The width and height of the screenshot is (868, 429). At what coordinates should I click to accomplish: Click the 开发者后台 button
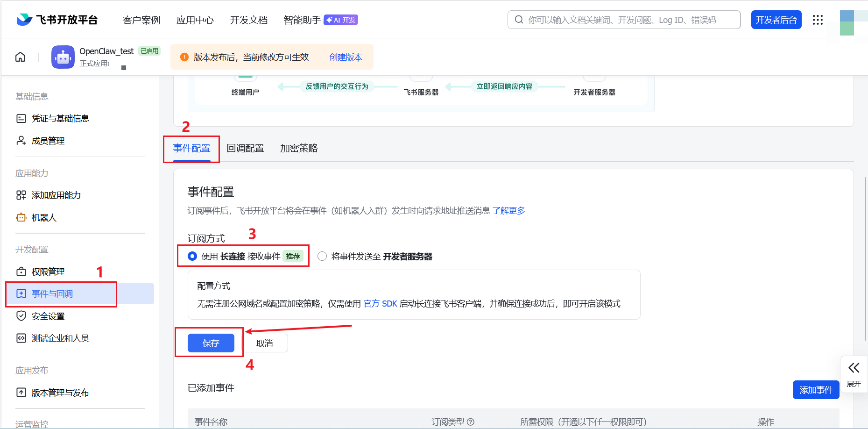[x=776, y=20]
